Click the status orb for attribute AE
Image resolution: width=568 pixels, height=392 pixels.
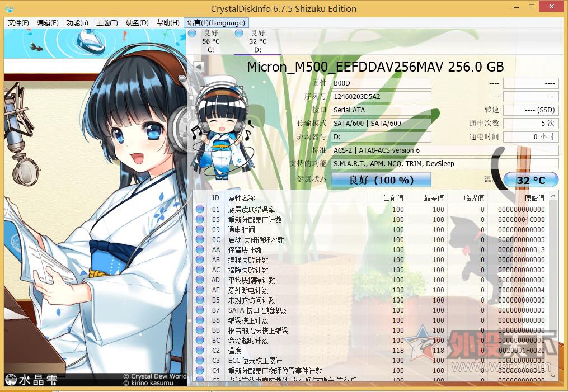click(x=200, y=290)
